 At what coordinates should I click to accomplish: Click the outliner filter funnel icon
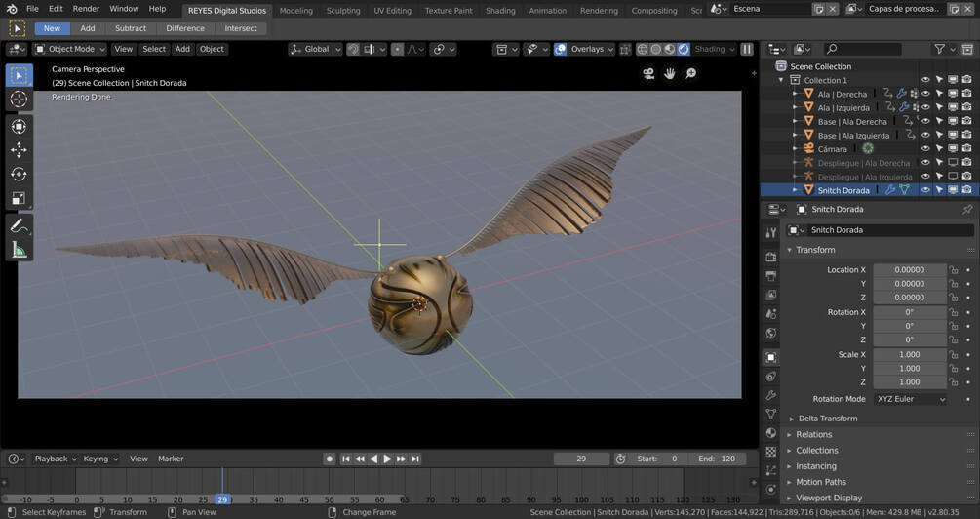click(x=939, y=49)
